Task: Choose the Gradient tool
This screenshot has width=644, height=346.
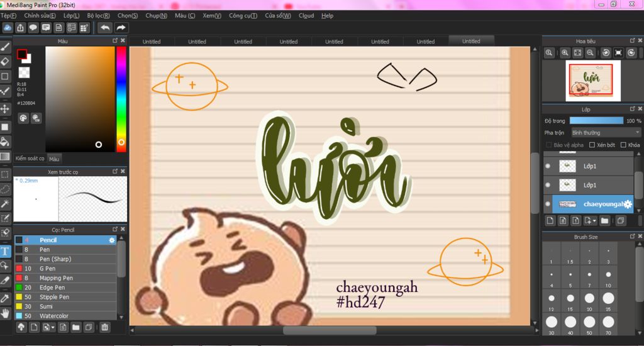Action: coord(5,157)
